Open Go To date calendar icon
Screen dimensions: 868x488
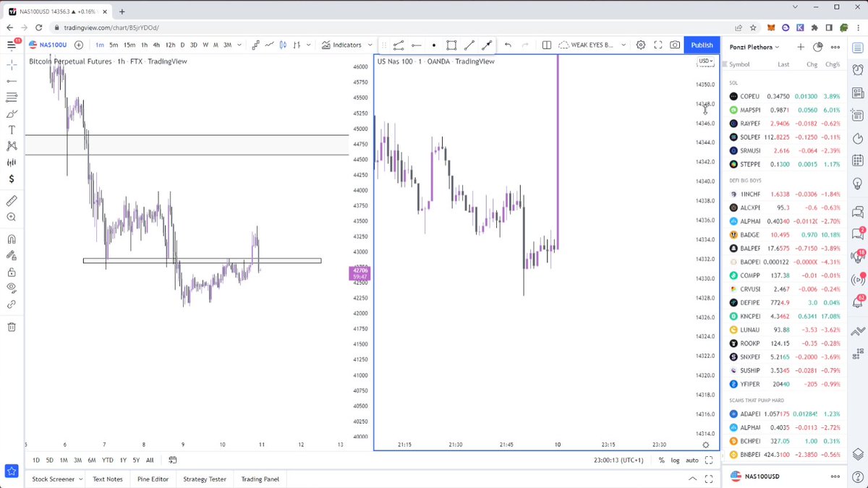(x=173, y=460)
